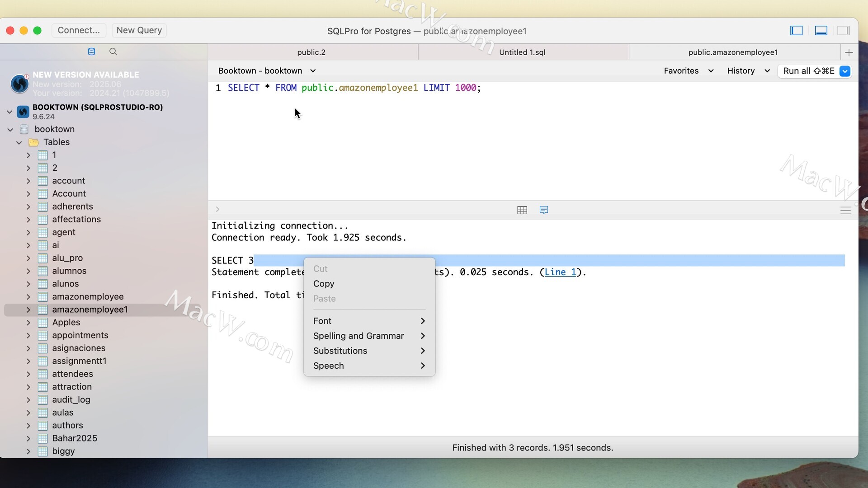Click the table icon beside authors
The image size is (868, 488).
tap(42, 426)
